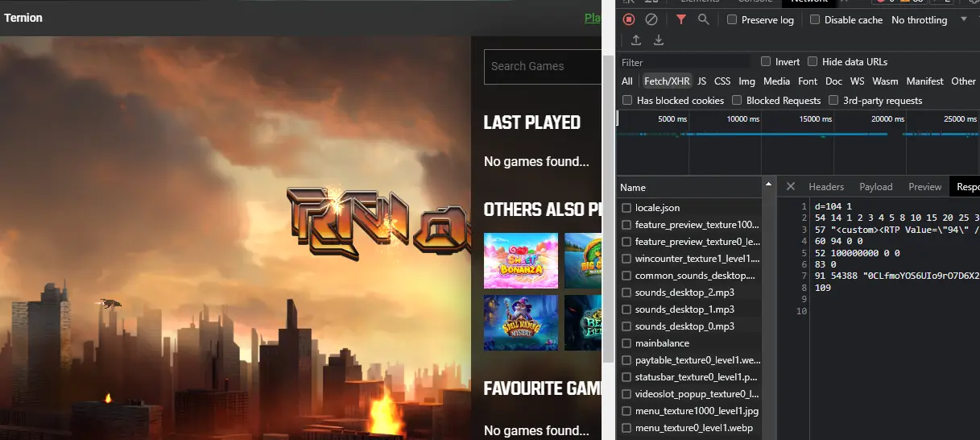The width and height of the screenshot is (980, 440).
Task: Select Fetch/XHR filter
Action: pyautogui.click(x=667, y=81)
